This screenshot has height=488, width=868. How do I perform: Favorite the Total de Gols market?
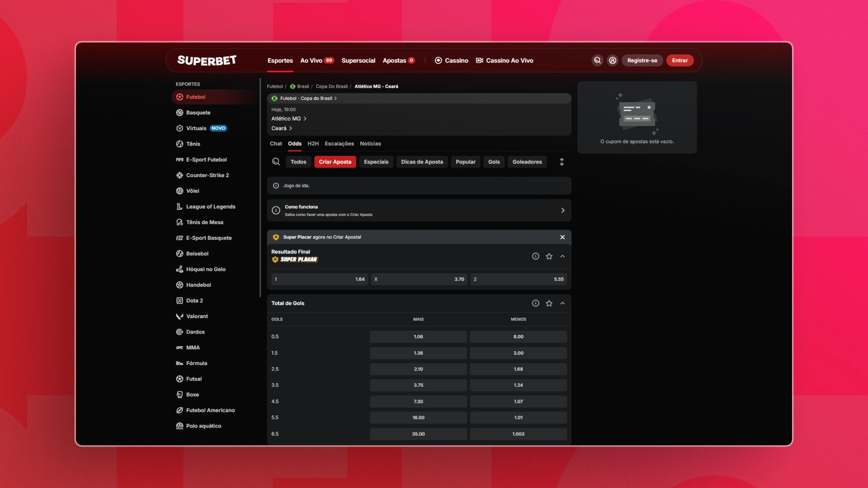tap(549, 303)
